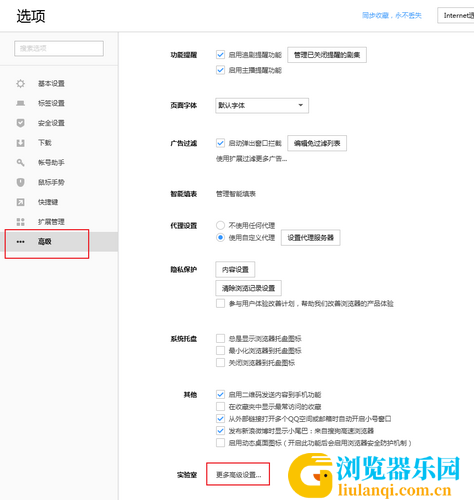Click the 设置代理服务器 button
The width and height of the screenshot is (474, 500).
pos(310,238)
